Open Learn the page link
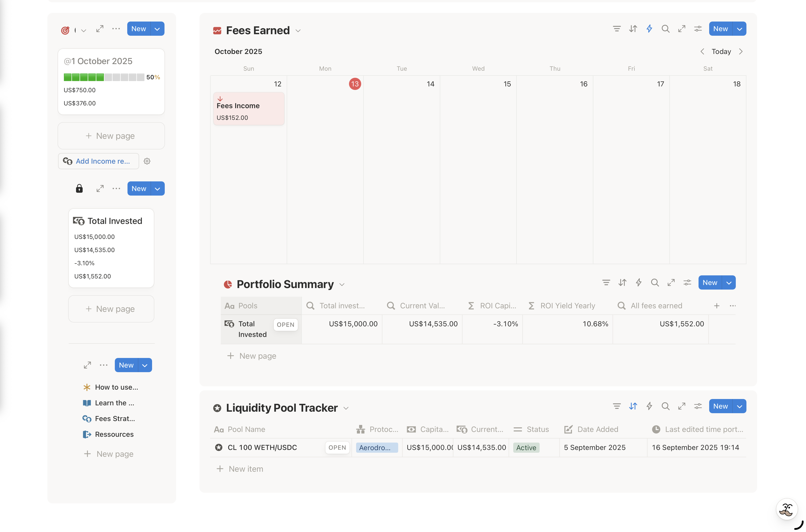The height and width of the screenshot is (532, 806). point(108,403)
